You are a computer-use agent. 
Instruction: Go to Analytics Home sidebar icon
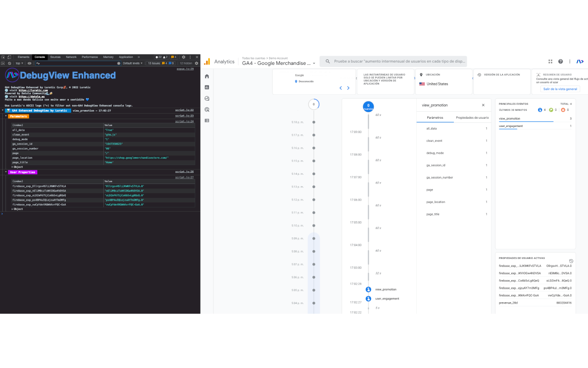pos(207,76)
